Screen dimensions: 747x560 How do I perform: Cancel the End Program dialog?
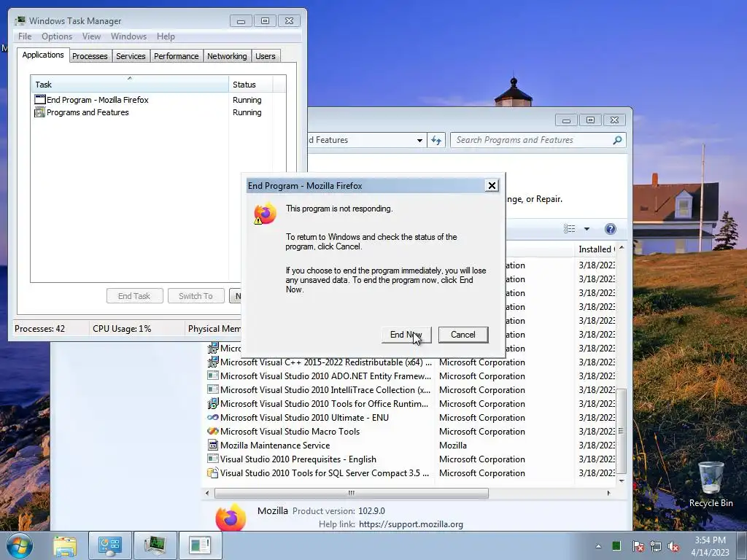click(x=463, y=335)
